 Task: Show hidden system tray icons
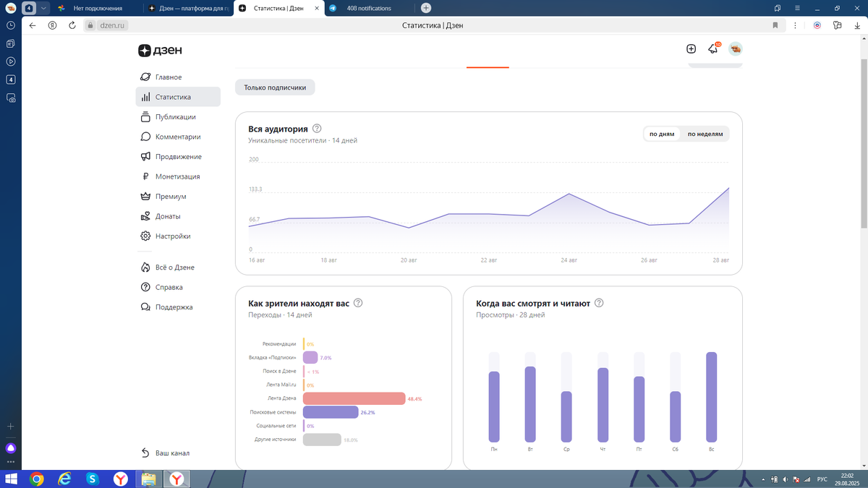(764, 479)
